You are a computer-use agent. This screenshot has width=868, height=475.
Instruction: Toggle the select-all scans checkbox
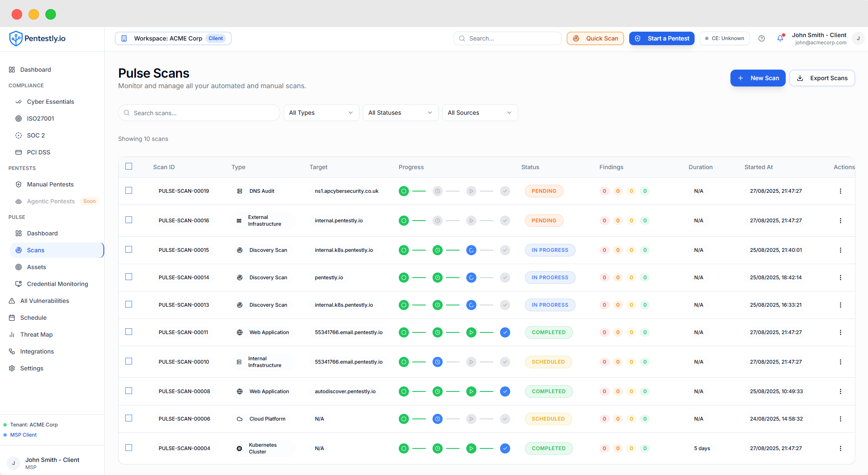[129, 166]
